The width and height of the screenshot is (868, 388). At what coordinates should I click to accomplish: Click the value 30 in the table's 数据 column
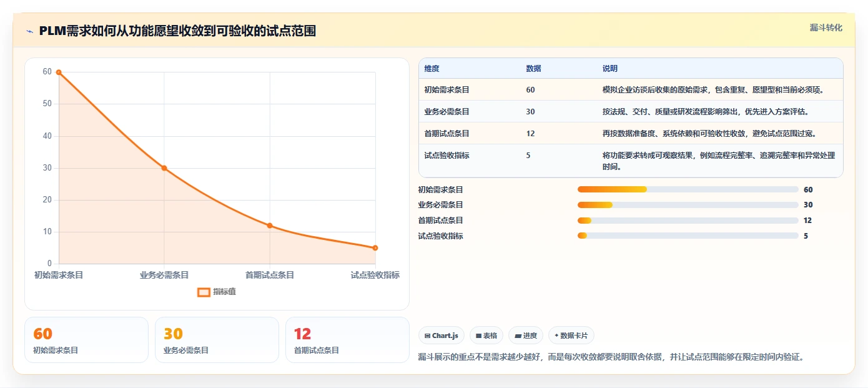tap(531, 112)
